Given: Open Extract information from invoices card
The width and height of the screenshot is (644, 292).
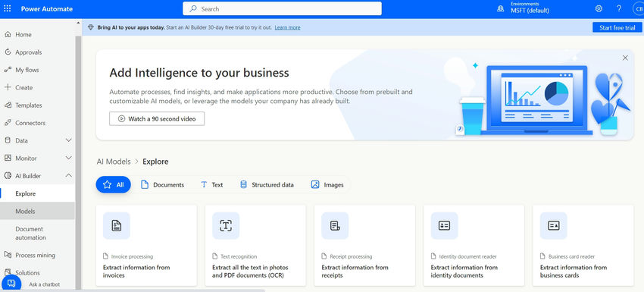Looking at the screenshot, I should click(146, 245).
